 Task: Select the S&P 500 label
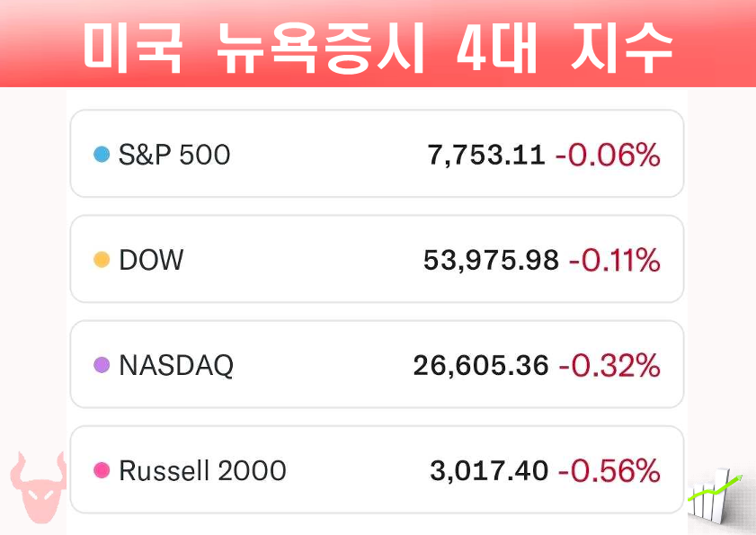point(174,155)
